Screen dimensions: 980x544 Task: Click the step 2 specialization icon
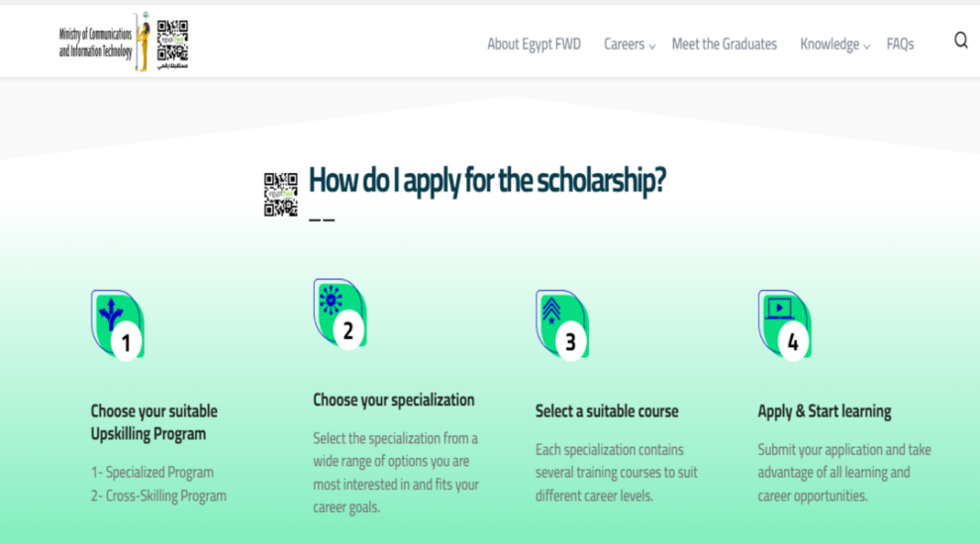340,314
